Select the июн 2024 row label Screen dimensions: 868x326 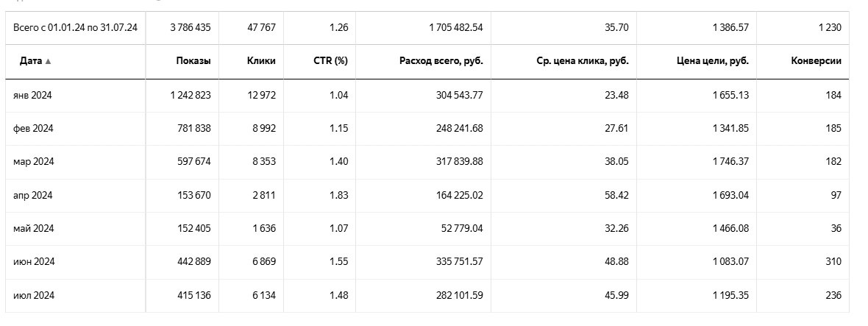point(34,262)
